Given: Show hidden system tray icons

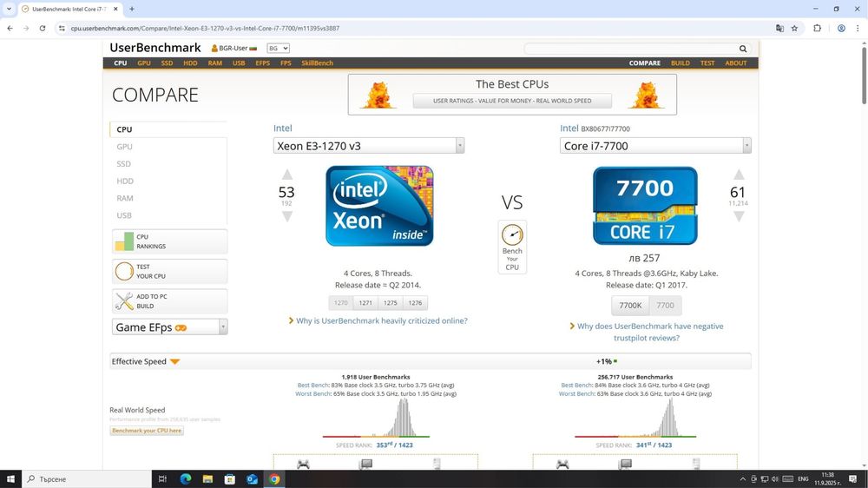Looking at the screenshot, I should point(742,479).
